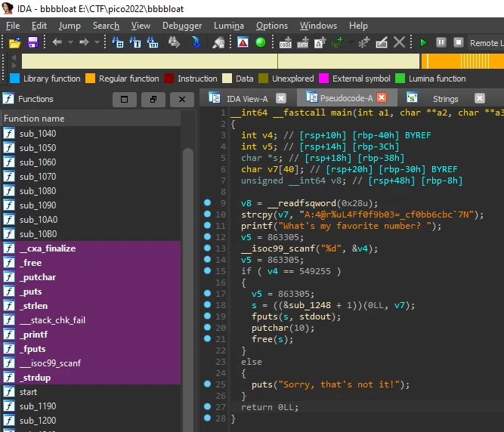504x432 pixels.
Task: Jump forward with the right arrow
Action: pyautogui.click(x=84, y=42)
